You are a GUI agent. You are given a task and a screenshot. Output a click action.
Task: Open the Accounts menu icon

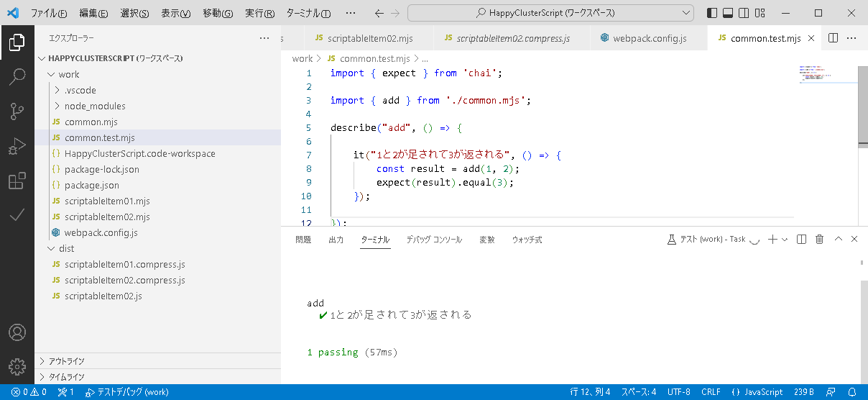tap(17, 332)
